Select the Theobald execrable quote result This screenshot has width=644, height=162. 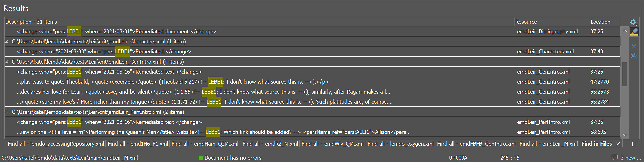click(312, 82)
